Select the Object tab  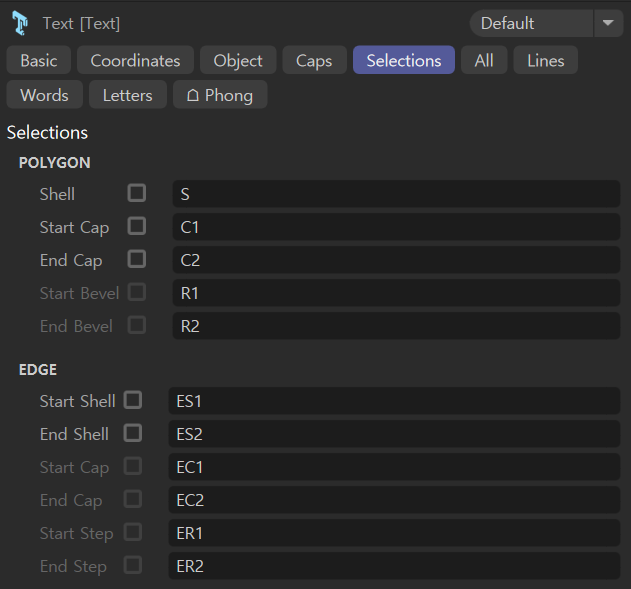tap(238, 61)
